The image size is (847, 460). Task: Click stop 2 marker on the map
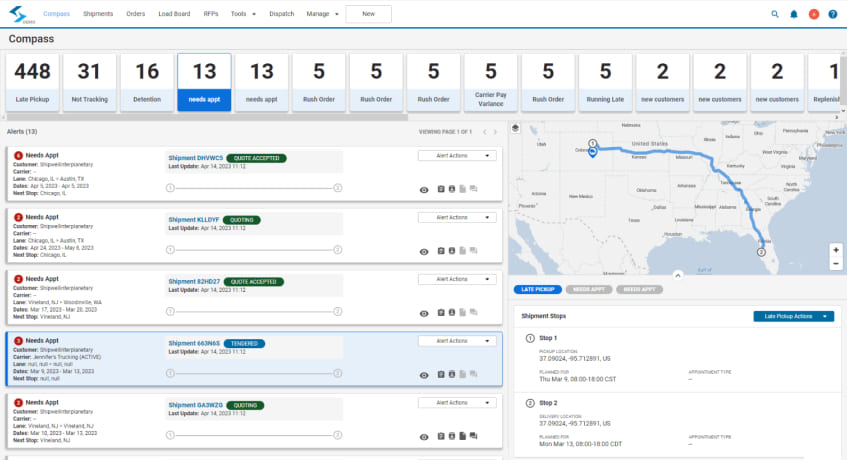[x=761, y=252]
